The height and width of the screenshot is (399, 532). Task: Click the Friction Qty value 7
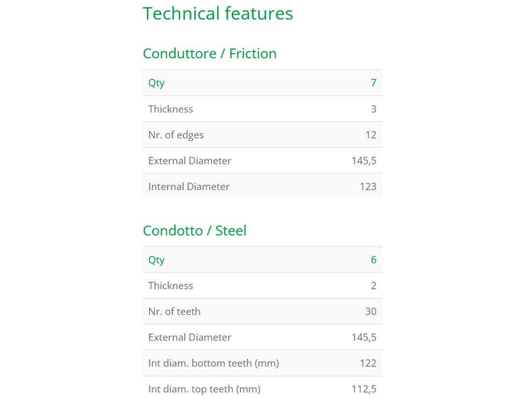[x=373, y=83]
